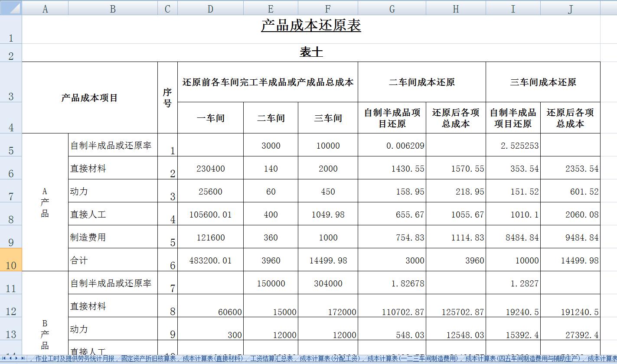Image resolution: width=617 pixels, height=364 pixels.
Task: Select column D header
Action: 210,7
